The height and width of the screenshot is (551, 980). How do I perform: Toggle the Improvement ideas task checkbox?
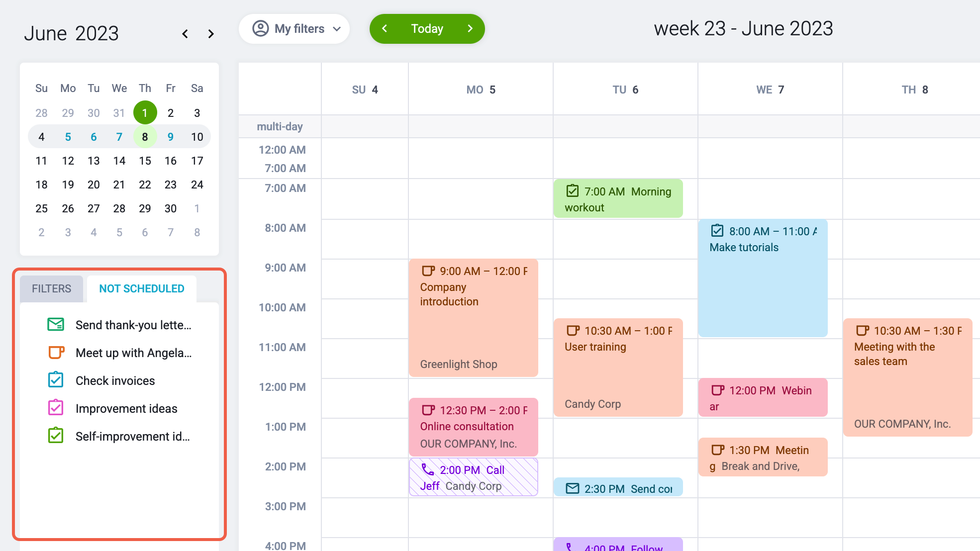pos(56,408)
